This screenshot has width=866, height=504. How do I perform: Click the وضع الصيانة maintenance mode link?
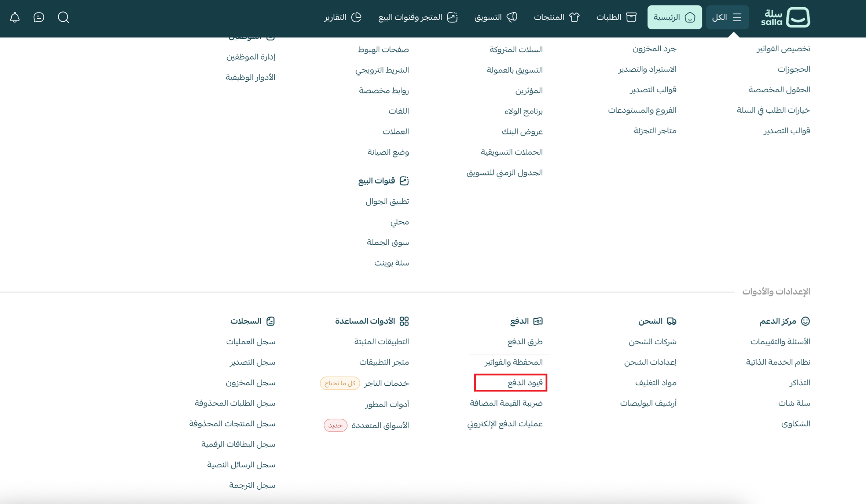[x=388, y=152]
